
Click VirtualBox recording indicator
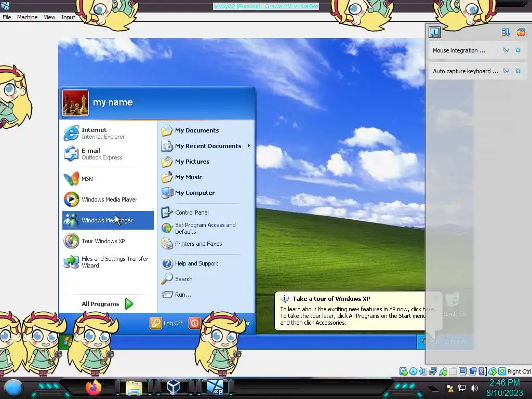[472, 371]
